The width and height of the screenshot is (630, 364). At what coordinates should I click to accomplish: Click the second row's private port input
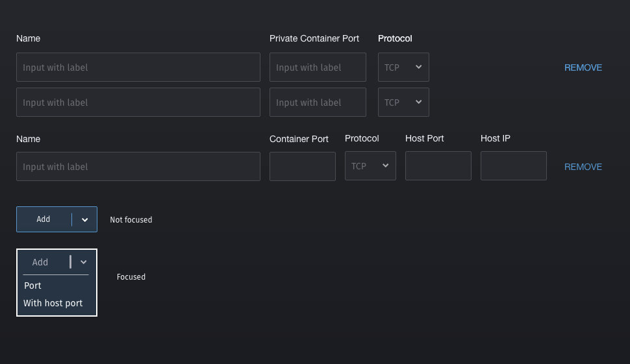318,103
